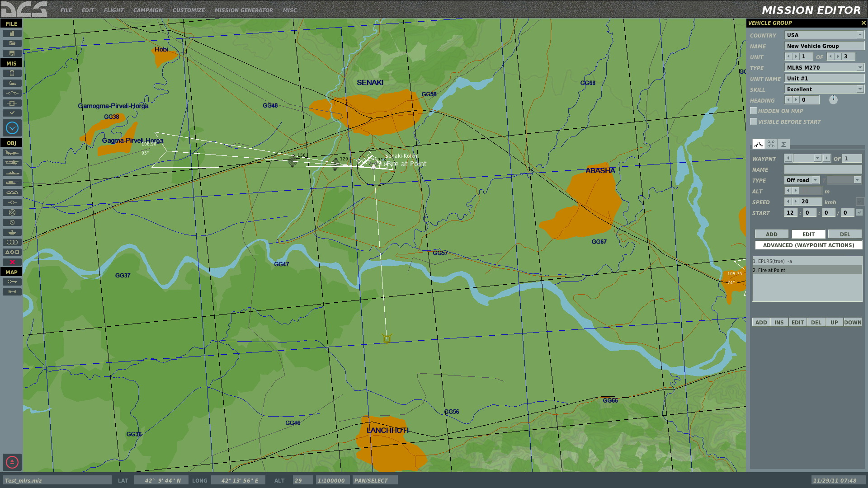
Task: Open the triggers switch icon
Action: tap(12, 93)
